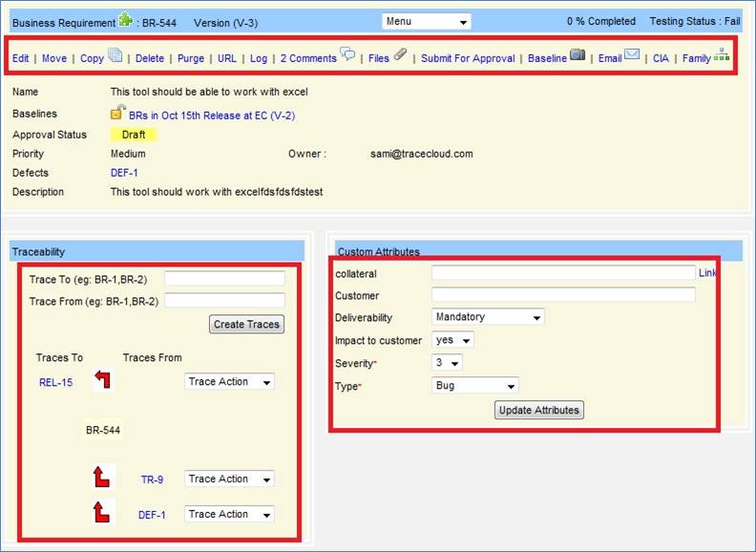Click the Files paperclip icon
Screen dimensions: 756x552
click(401, 55)
